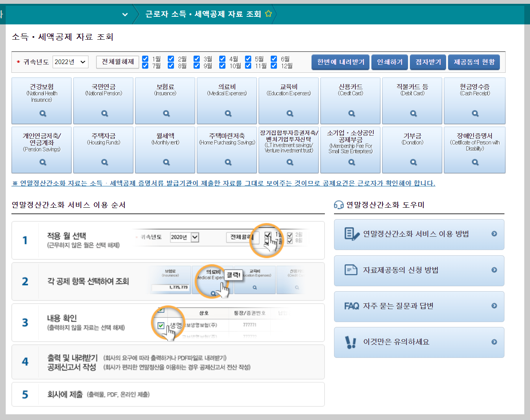Expand the navigation chevron in the teal header

pyautogui.click(x=125, y=14)
